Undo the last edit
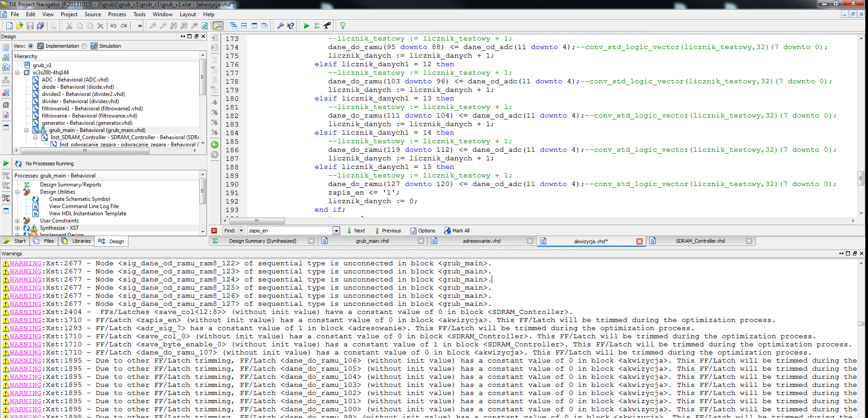 pyautogui.click(x=113, y=26)
